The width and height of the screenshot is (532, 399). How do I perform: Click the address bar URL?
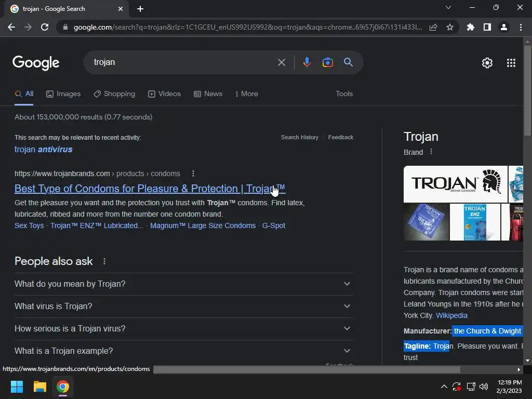[x=248, y=28]
